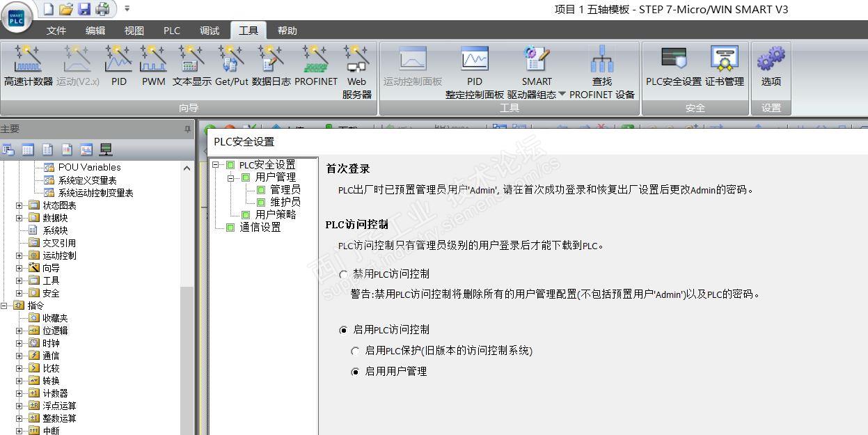Create a new project from quick access toolbar
Screen dimensions: 868x435
pyautogui.click(x=49, y=9)
